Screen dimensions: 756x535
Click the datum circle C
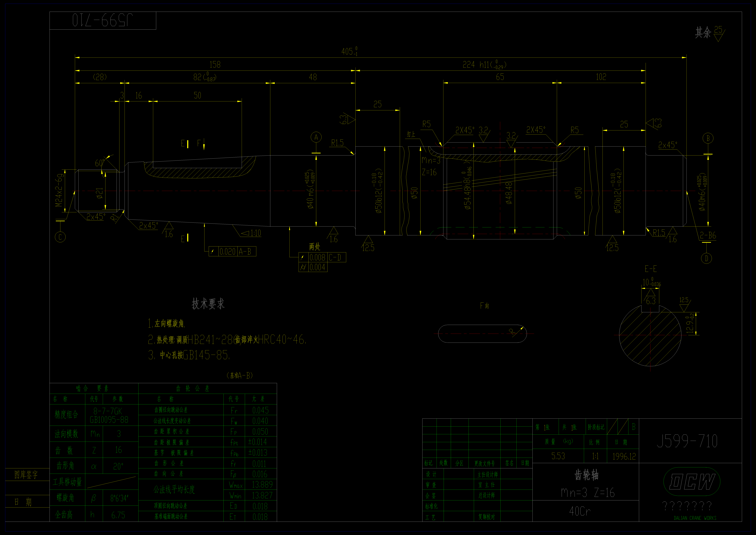(x=60, y=237)
